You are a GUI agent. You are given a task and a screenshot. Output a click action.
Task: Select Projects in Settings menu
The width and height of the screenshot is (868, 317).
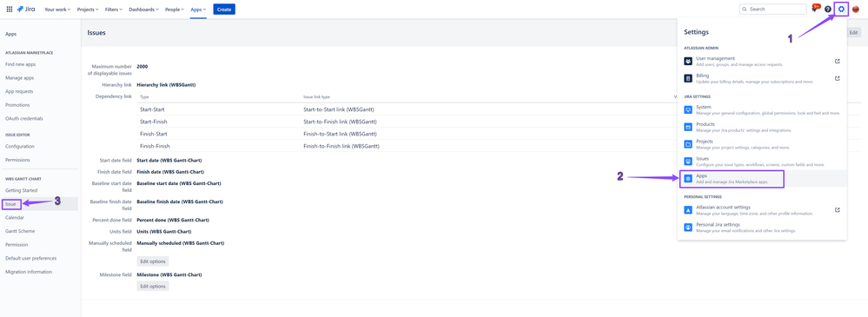pyautogui.click(x=762, y=144)
